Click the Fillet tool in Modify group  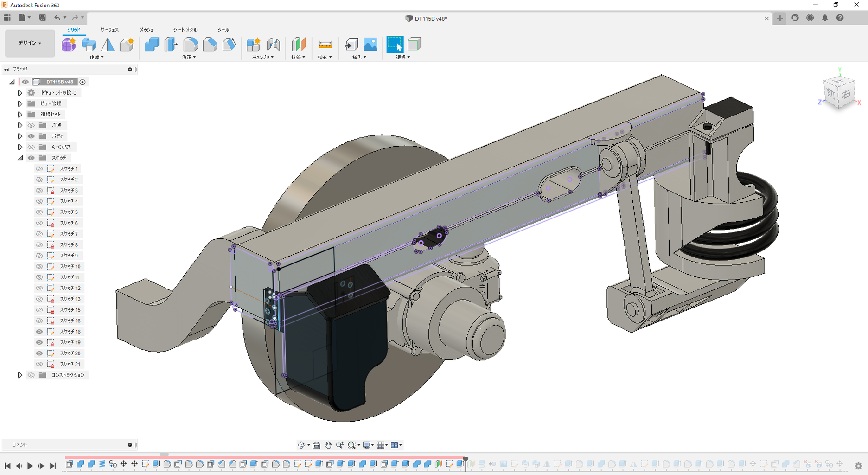tap(191, 45)
